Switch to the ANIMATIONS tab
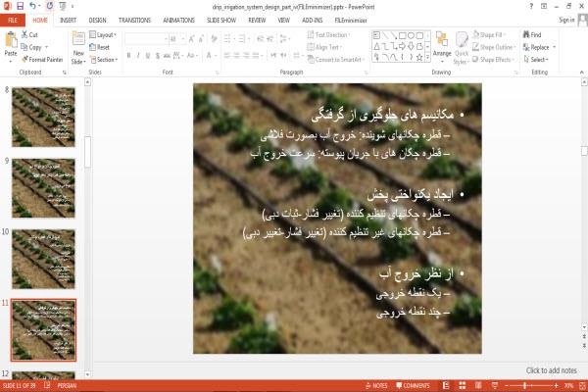This screenshot has height=392, width=588. [x=179, y=21]
